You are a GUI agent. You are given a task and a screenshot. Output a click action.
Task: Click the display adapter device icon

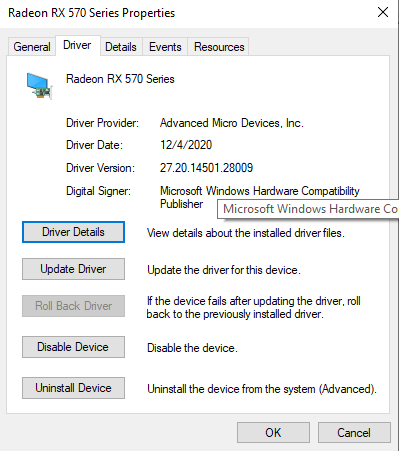point(39,86)
